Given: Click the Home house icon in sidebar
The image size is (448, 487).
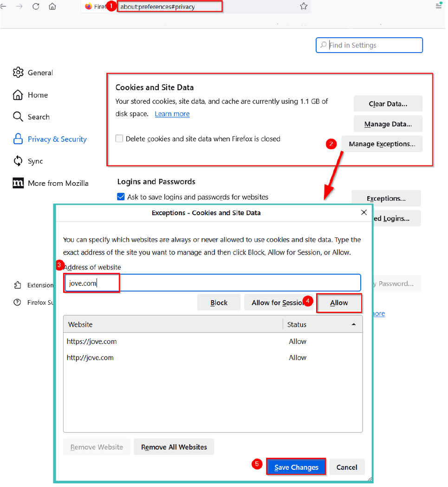Looking at the screenshot, I should (x=18, y=95).
